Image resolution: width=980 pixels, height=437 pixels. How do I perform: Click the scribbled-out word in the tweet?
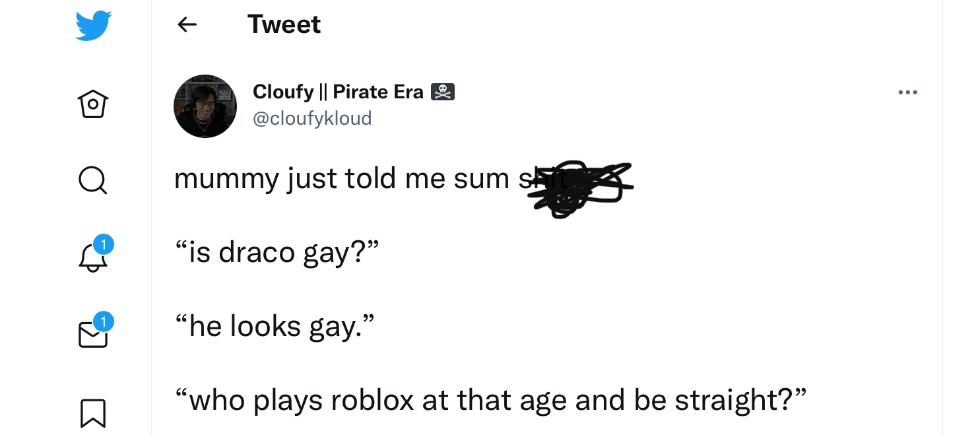(x=573, y=187)
